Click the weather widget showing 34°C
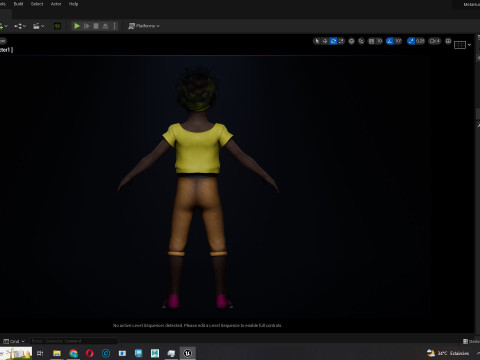Viewport: 480px width, 360px height. pyautogui.click(x=448, y=353)
